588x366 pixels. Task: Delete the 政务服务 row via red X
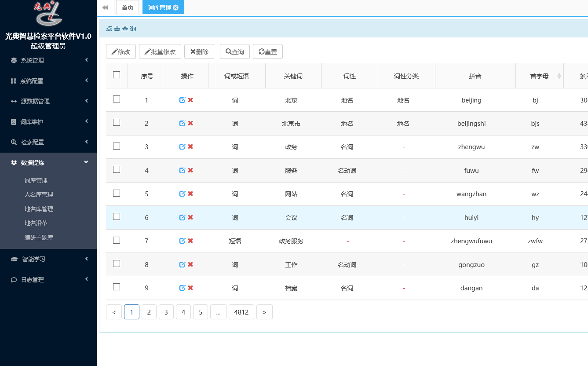(190, 241)
